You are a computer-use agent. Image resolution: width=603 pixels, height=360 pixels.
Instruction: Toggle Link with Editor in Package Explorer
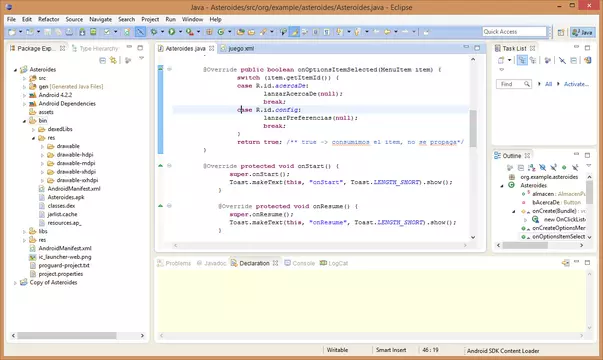click(x=113, y=60)
